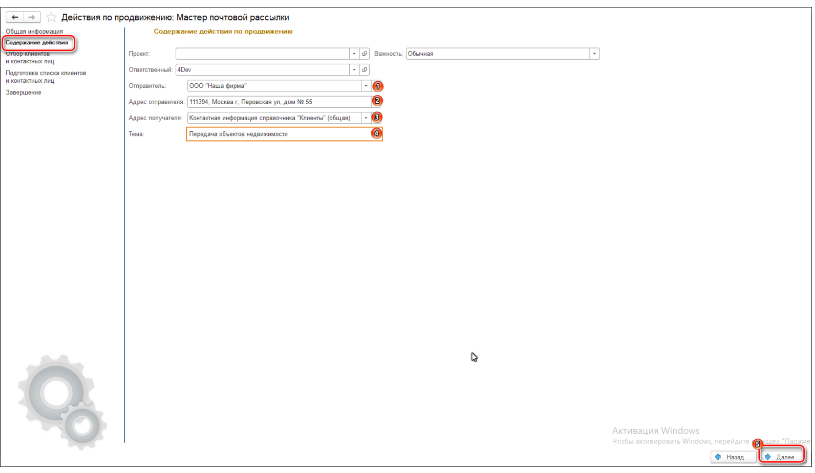Expand the Проект dropdown list
Image resolution: width=815 pixels, height=473 pixels.
[354, 54]
